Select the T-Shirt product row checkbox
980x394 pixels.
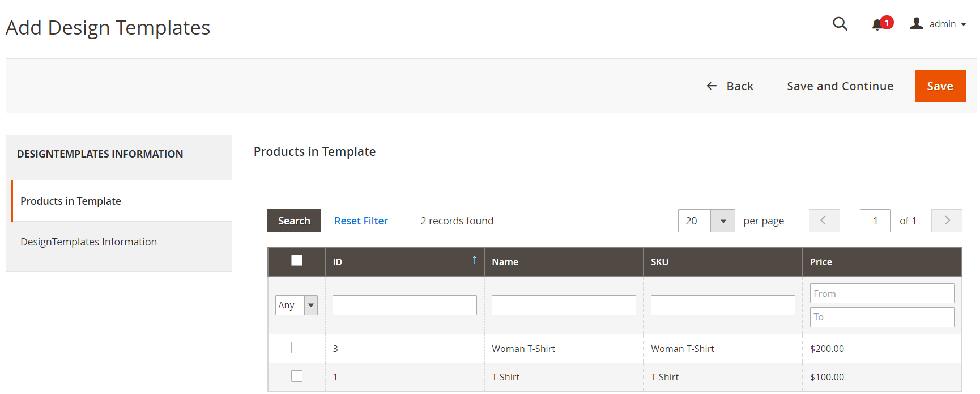click(296, 376)
